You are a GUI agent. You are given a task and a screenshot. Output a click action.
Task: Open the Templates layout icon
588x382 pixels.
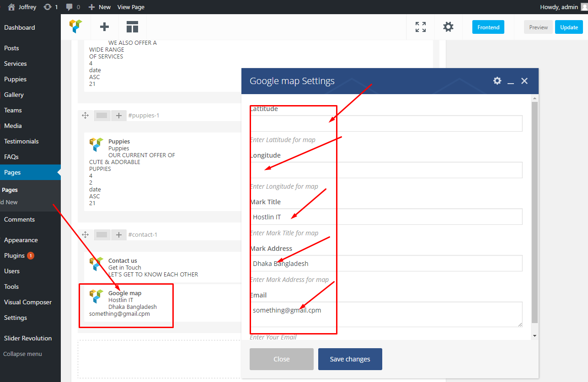coord(132,27)
